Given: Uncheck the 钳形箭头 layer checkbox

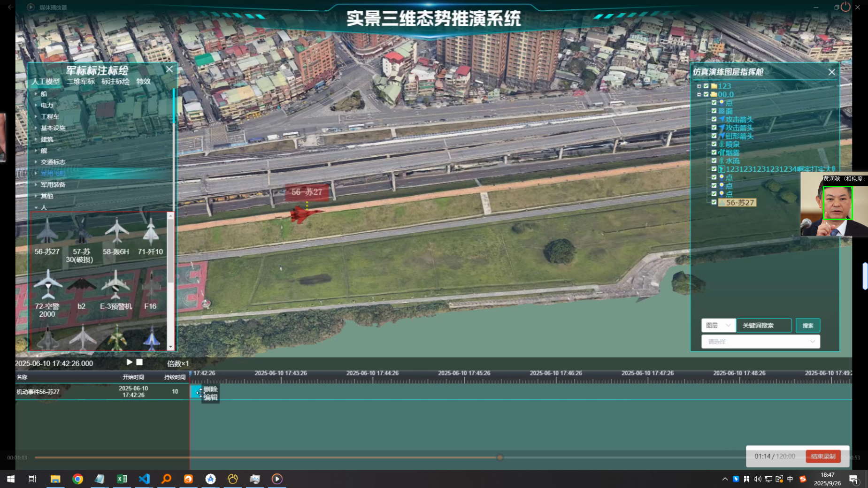Looking at the screenshot, I should (714, 136).
